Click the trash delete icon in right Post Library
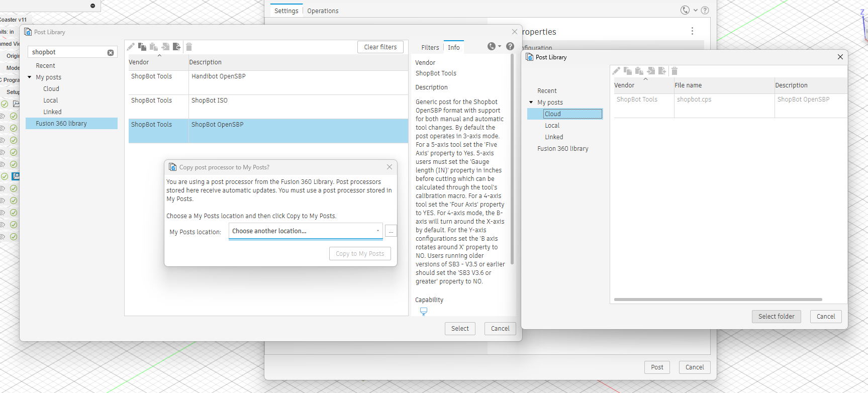 674,71
